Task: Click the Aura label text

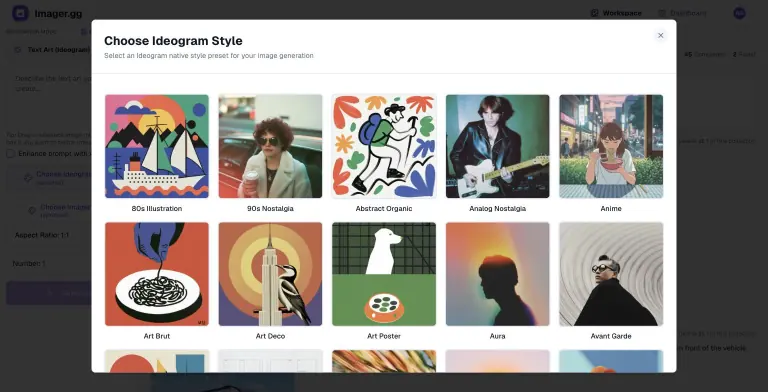Action: coord(498,336)
